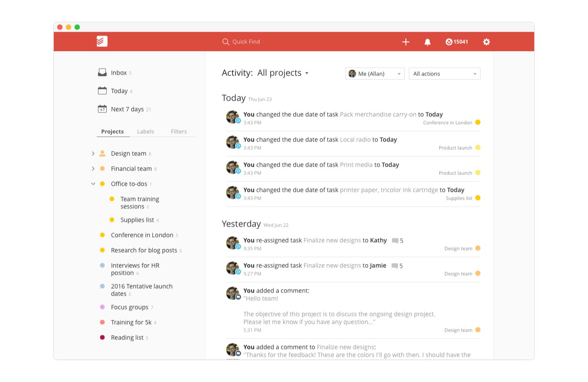Click Conference in London activity color dot

click(x=478, y=122)
